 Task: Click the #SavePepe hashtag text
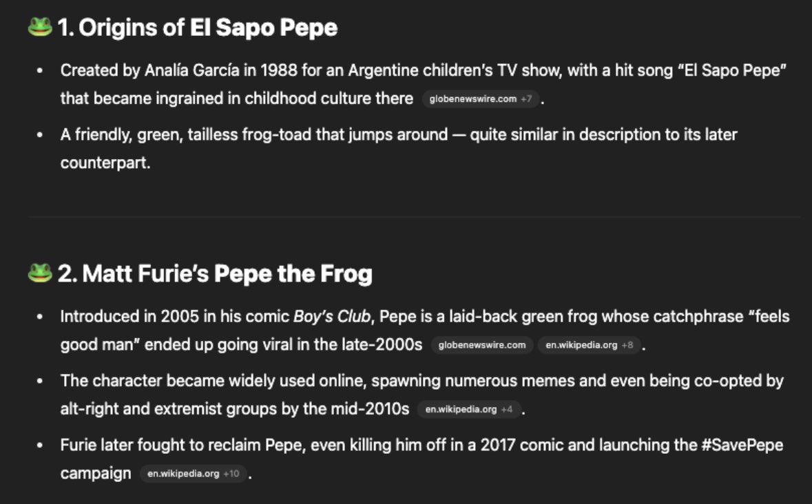point(742,445)
